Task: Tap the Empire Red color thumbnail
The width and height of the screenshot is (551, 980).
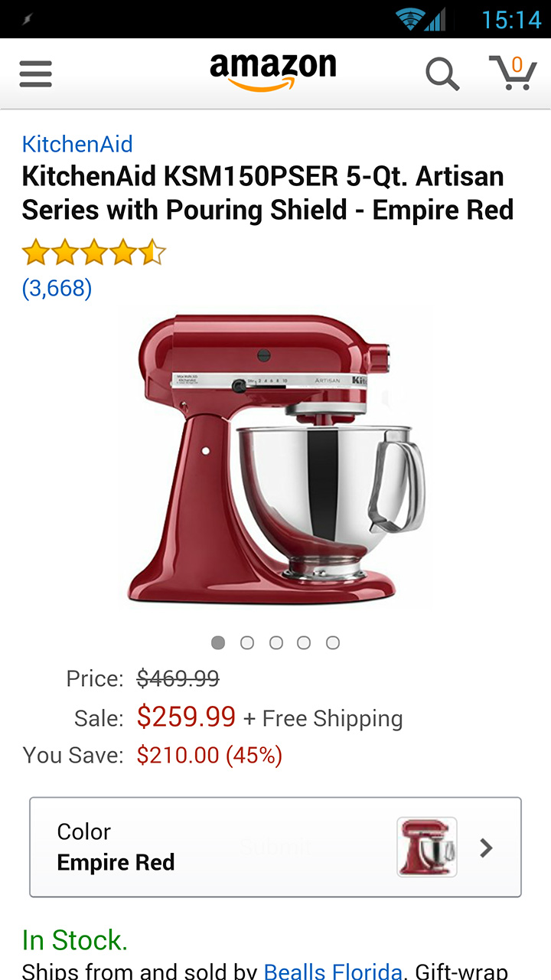Action: coord(427,847)
